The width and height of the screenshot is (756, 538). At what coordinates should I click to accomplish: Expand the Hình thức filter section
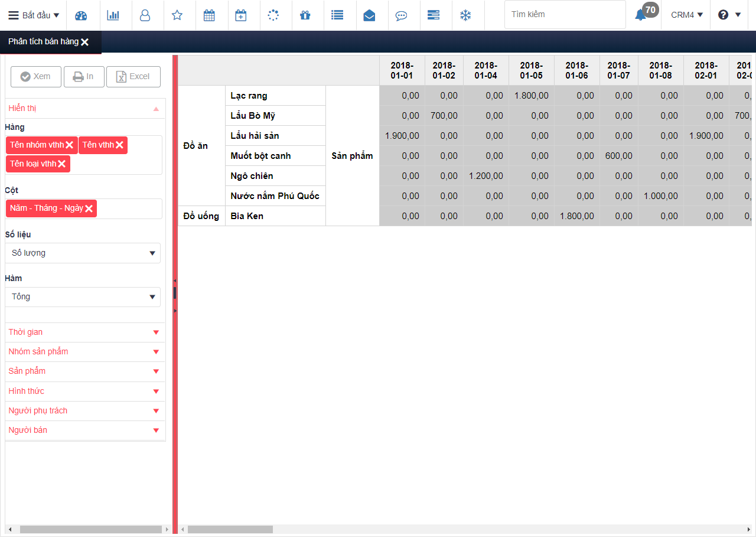85,391
